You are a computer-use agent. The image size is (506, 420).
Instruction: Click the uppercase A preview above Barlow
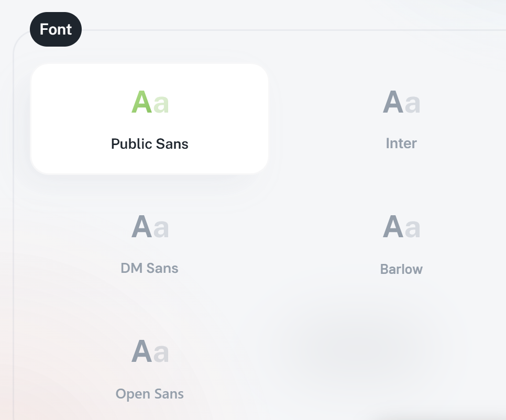393,227
